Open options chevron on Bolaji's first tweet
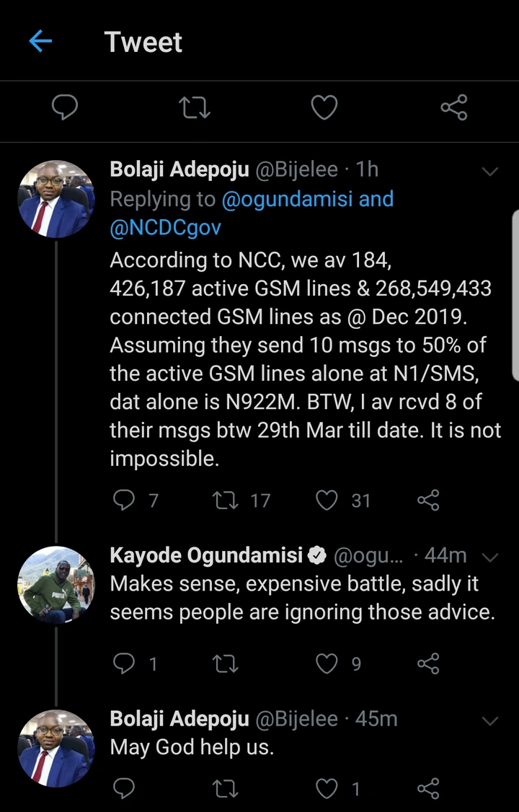This screenshot has width=519, height=812. coord(490,171)
